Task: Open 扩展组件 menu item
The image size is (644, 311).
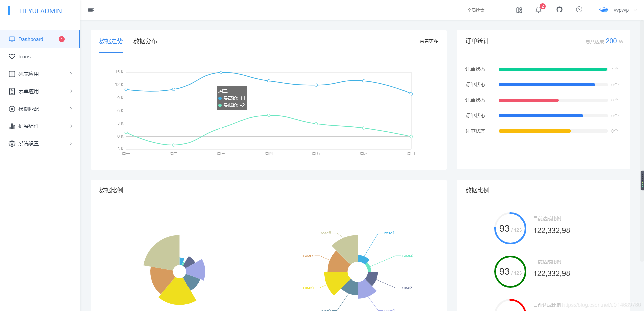Action: click(x=40, y=126)
